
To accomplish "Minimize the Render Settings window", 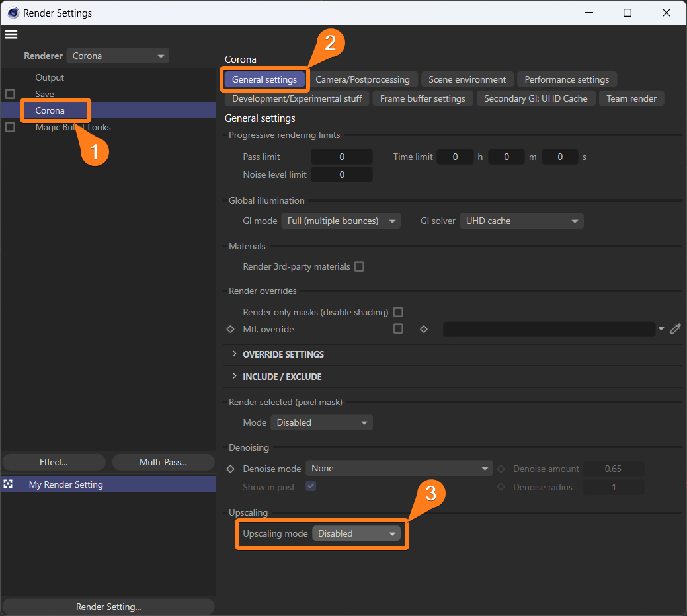I will pyautogui.click(x=589, y=13).
